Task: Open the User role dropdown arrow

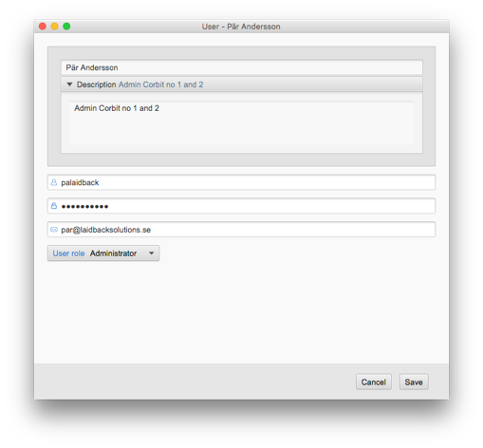Action: [x=152, y=253]
